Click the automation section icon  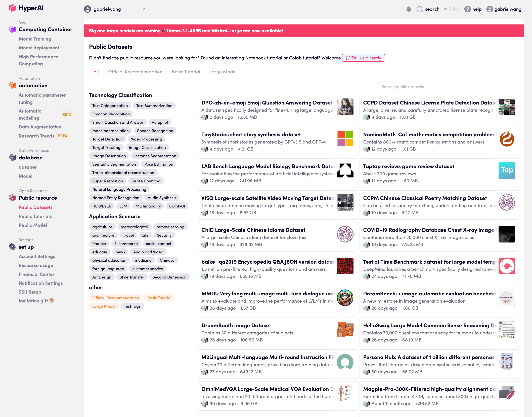[12, 85]
